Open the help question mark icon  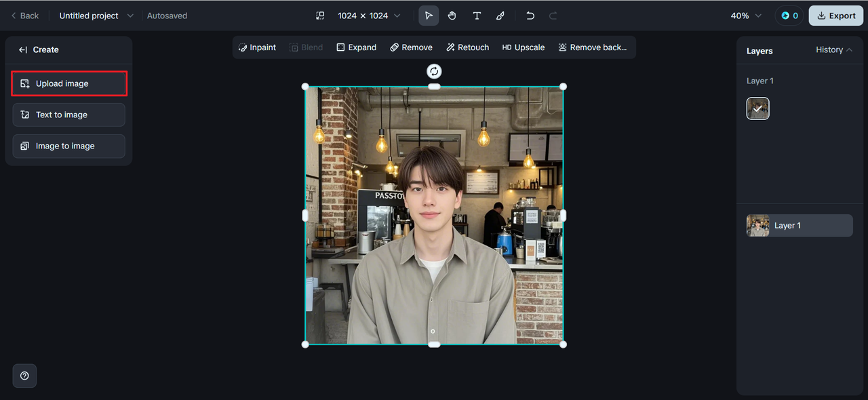pos(24,376)
